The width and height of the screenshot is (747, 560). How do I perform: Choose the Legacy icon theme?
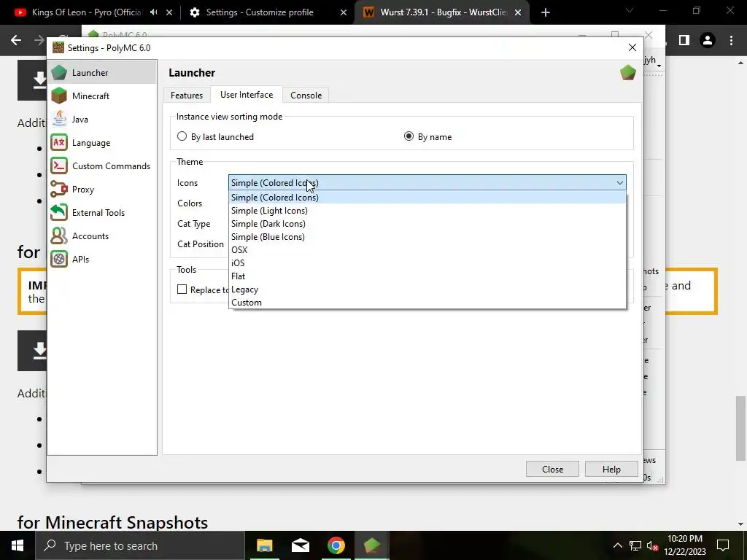[x=427, y=289]
